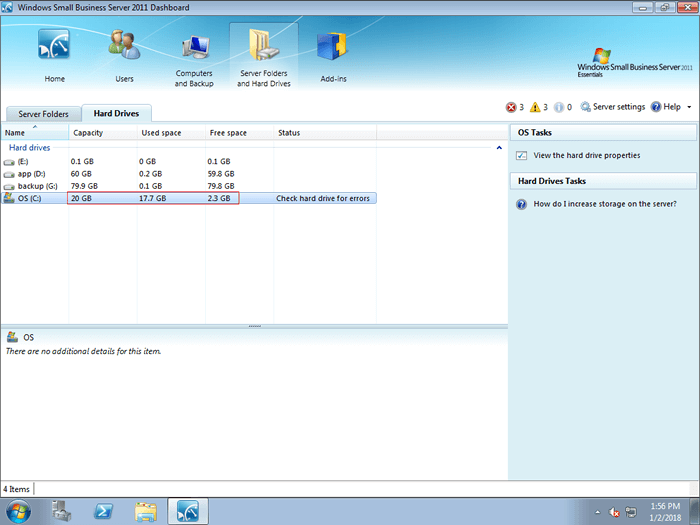Select the backup (G:) drive row
This screenshot has height=525, width=700.
[188, 186]
